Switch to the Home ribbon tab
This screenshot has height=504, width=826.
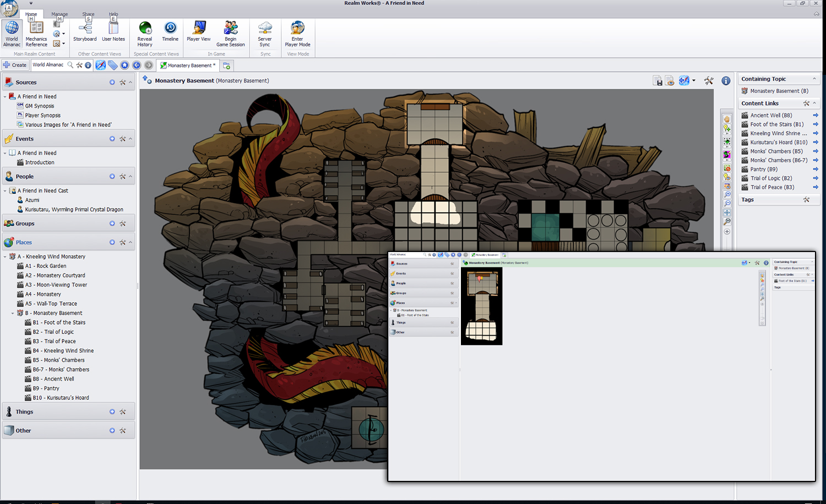pyautogui.click(x=31, y=14)
